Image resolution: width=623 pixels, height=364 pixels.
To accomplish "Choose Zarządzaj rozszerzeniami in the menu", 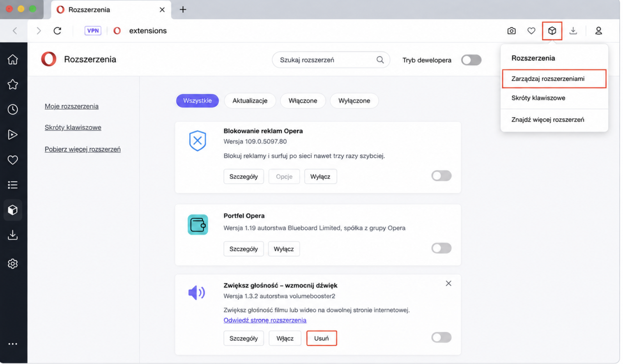I will pos(554,79).
